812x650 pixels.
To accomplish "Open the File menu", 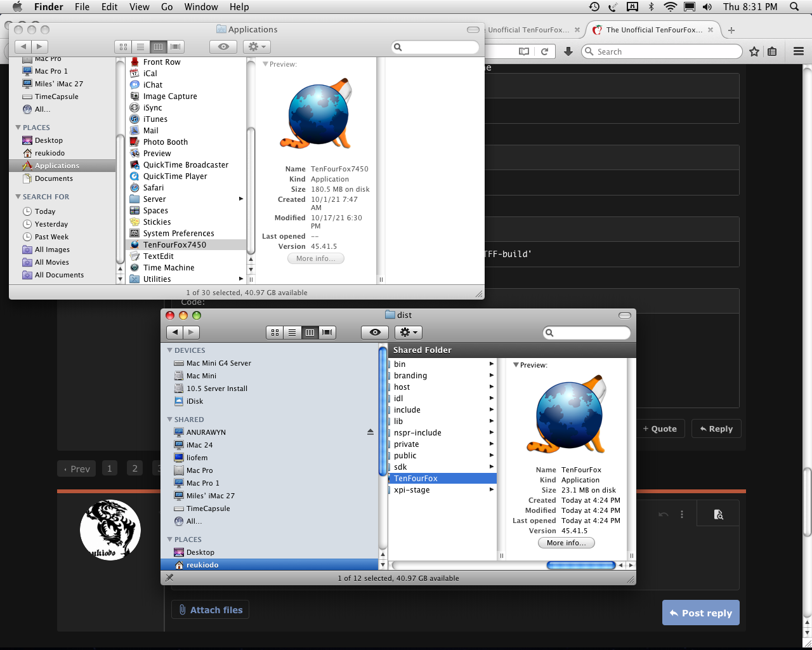I will (x=82, y=7).
